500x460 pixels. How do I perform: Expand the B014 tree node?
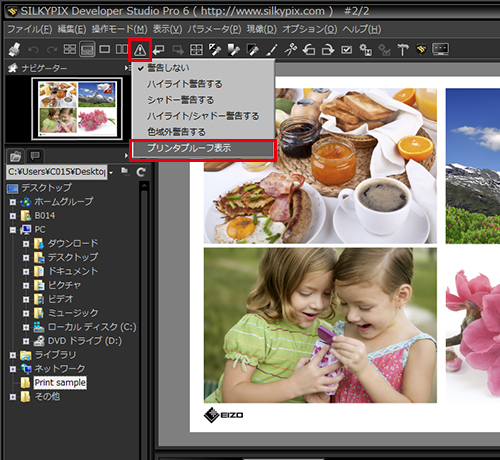click(13, 216)
